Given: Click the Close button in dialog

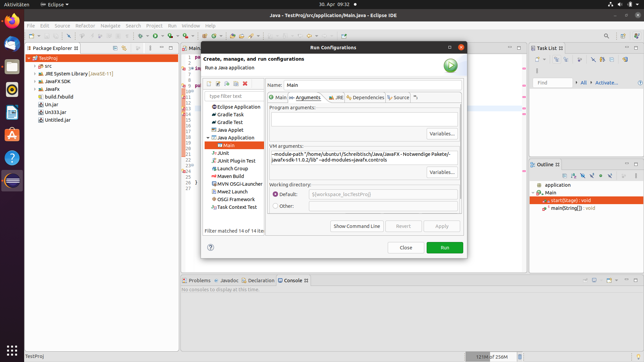Looking at the screenshot, I should [x=406, y=248].
